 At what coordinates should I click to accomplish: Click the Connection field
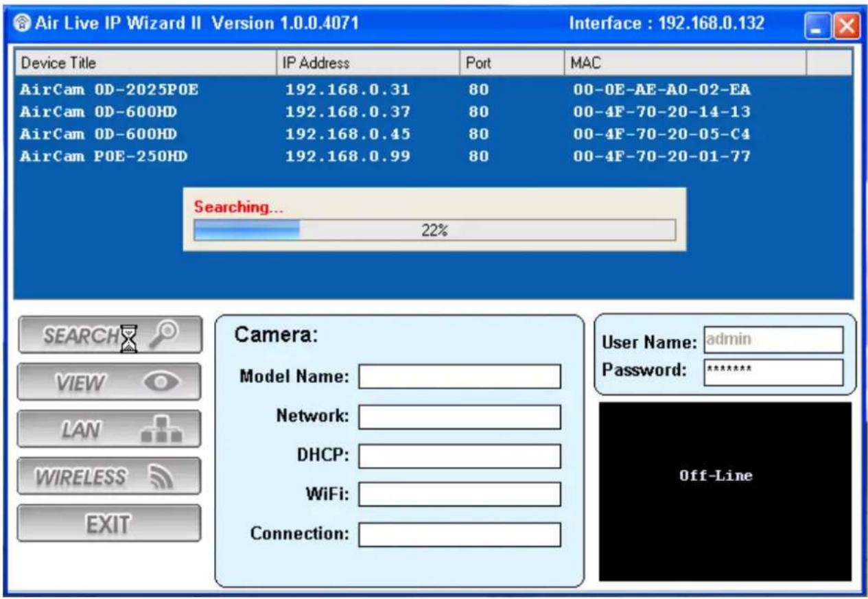coord(459,534)
